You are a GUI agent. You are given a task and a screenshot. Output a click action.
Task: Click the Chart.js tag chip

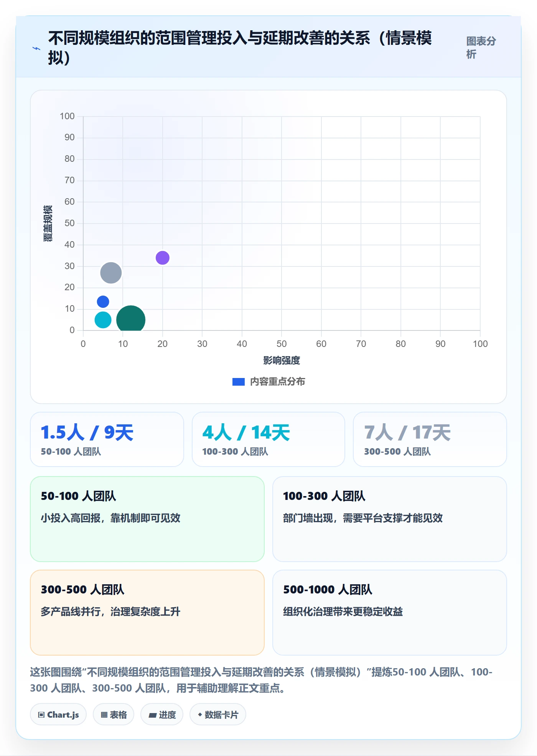(x=58, y=715)
